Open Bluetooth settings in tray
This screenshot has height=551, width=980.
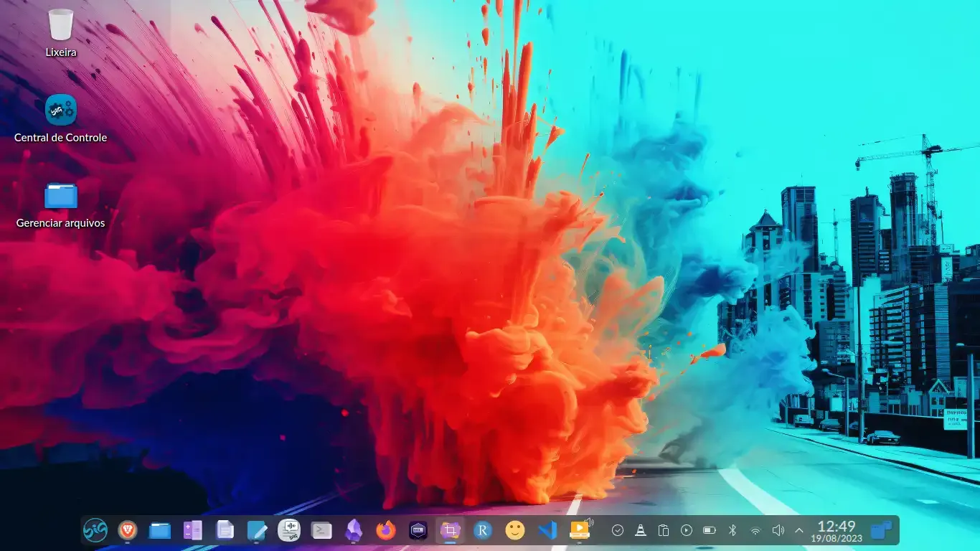tap(732, 530)
